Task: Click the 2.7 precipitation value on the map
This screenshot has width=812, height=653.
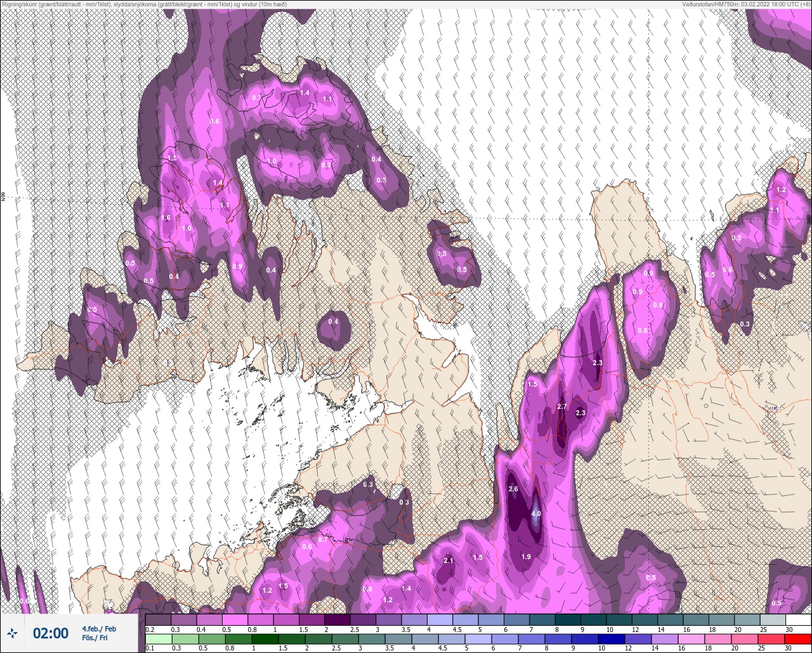Action: (561, 406)
